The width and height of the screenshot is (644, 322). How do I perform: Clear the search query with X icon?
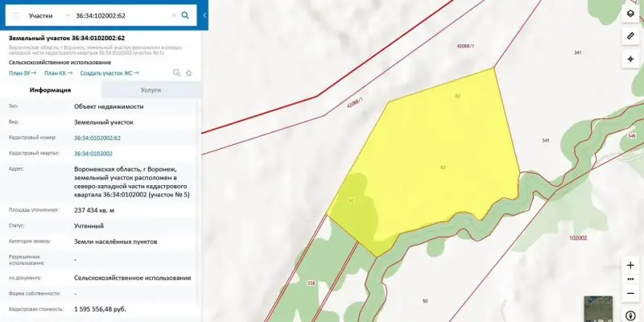click(x=174, y=15)
